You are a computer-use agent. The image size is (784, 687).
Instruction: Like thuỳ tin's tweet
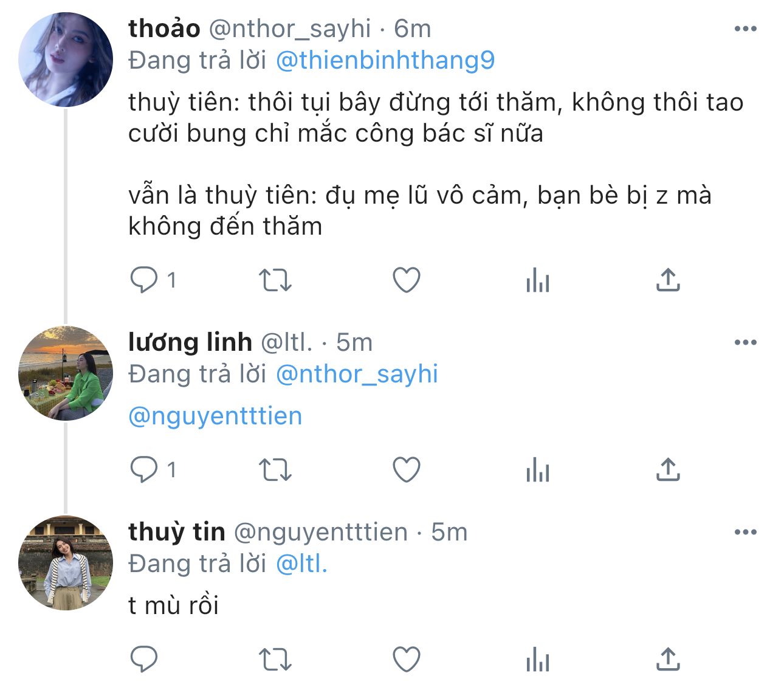tap(407, 660)
